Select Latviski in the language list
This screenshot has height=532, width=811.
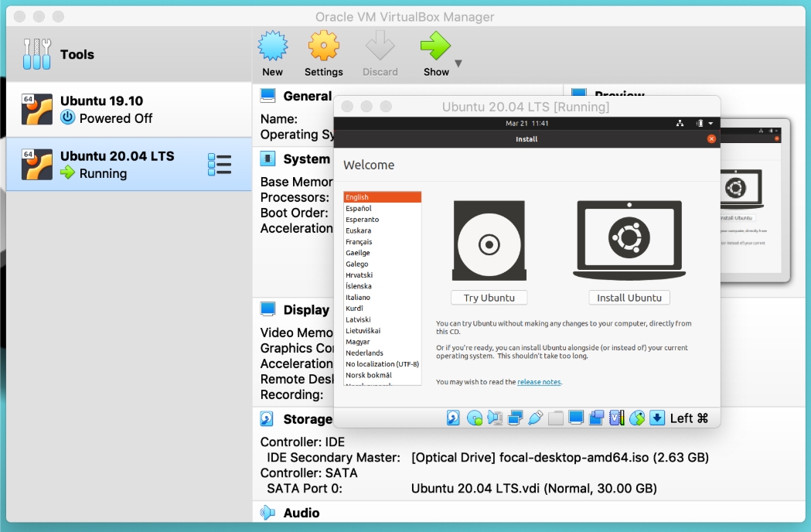(x=382, y=319)
